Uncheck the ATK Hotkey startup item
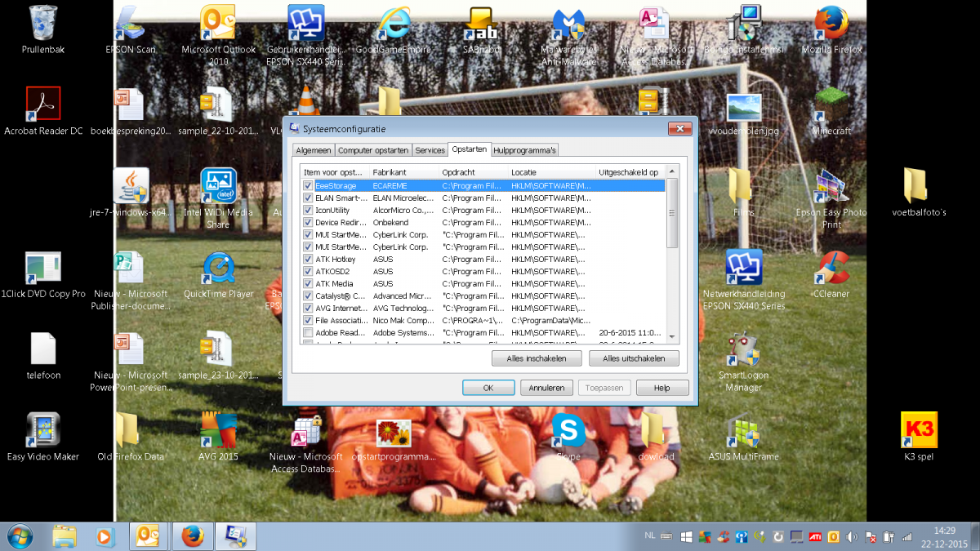 click(308, 259)
